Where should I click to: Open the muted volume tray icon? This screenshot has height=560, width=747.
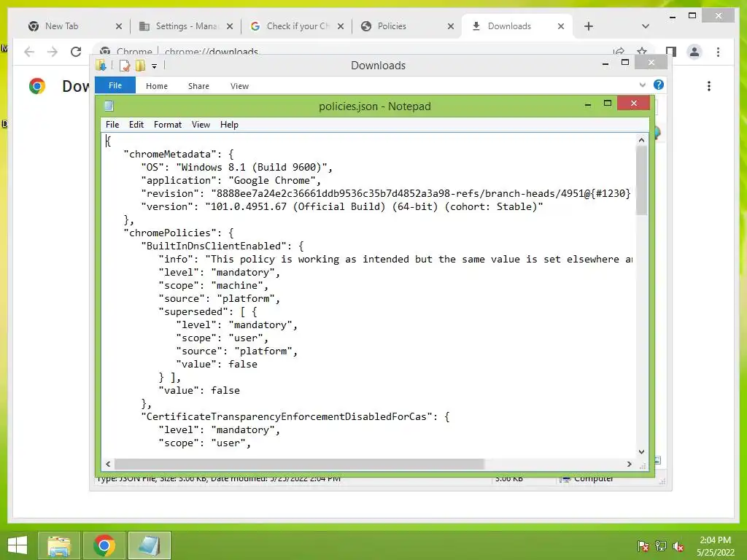pos(678,546)
